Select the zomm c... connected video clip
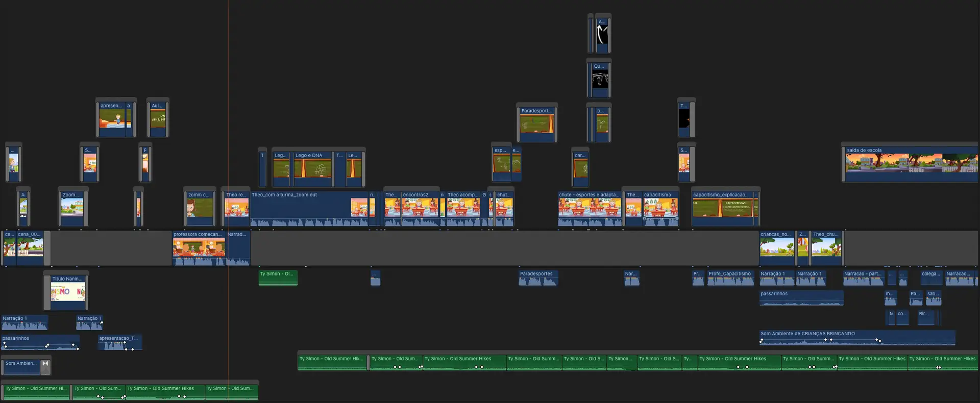This screenshot has height=403, width=980. coord(199,208)
